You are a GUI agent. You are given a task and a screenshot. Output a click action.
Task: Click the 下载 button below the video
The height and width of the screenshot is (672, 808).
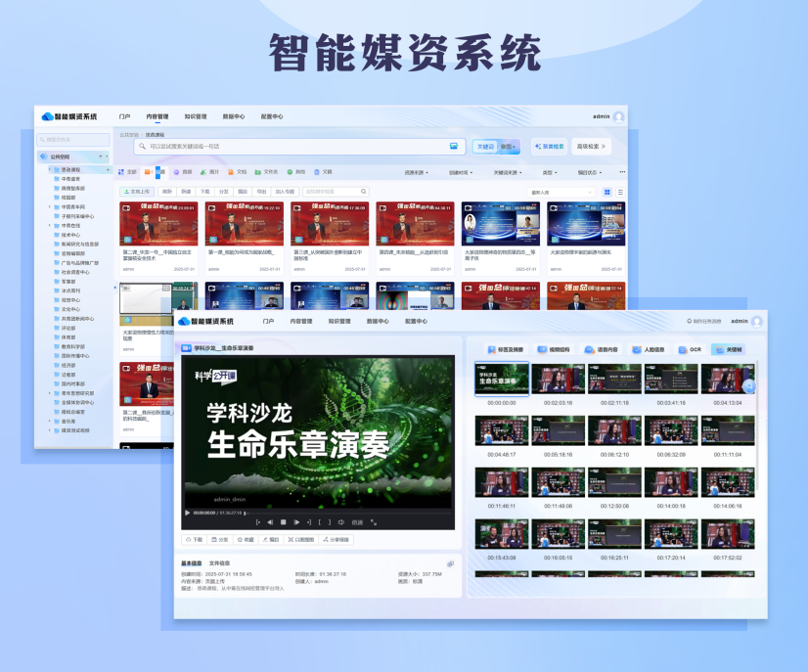click(194, 539)
